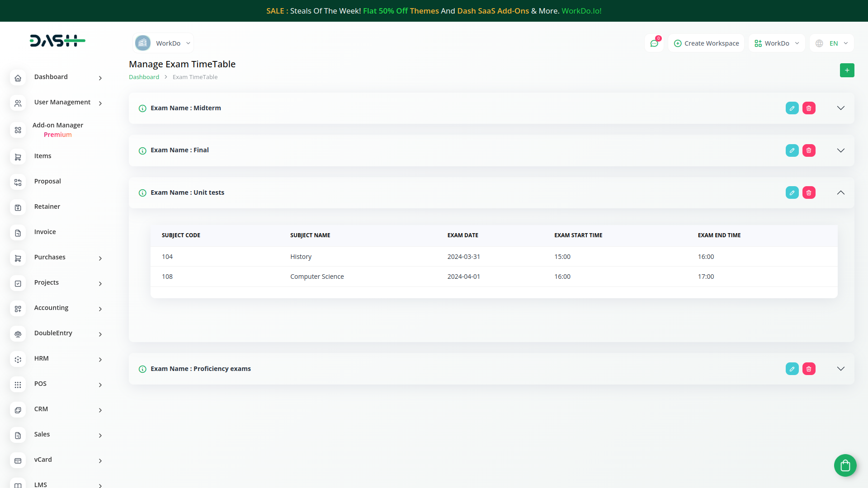
Task: Edit the Proficiency exams timetable entry
Action: click(792, 369)
